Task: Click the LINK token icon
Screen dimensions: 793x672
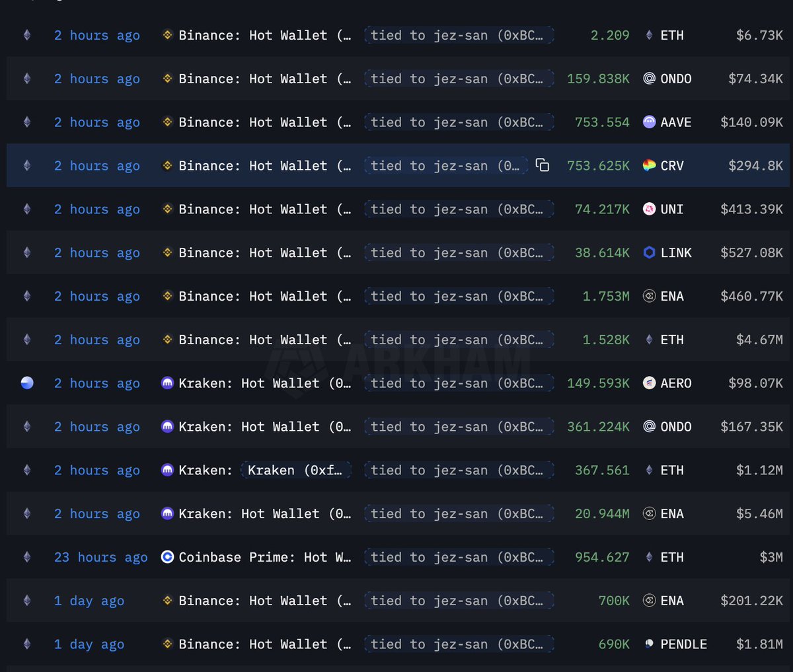Action: coord(650,252)
